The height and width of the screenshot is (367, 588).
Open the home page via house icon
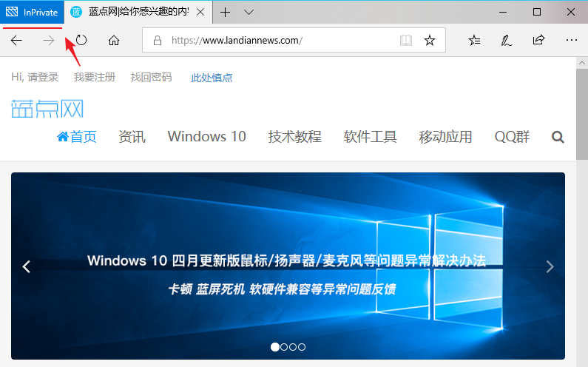tap(114, 40)
